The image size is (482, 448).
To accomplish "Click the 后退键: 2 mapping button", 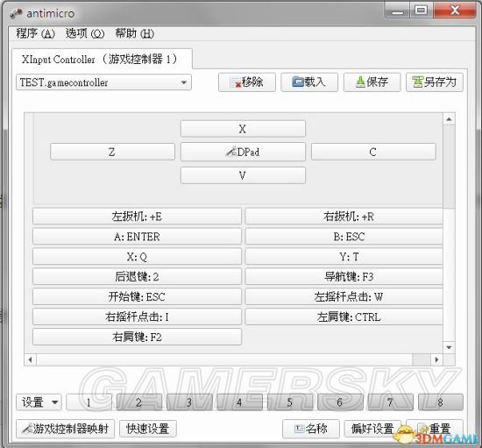I will coord(137,276).
